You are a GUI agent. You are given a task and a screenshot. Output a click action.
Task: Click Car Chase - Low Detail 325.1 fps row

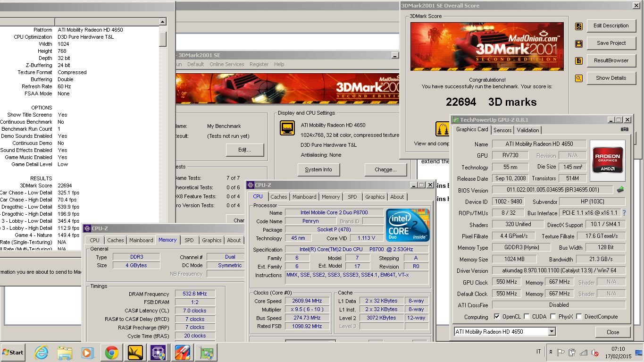pyautogui.click(x=40, y=193)
